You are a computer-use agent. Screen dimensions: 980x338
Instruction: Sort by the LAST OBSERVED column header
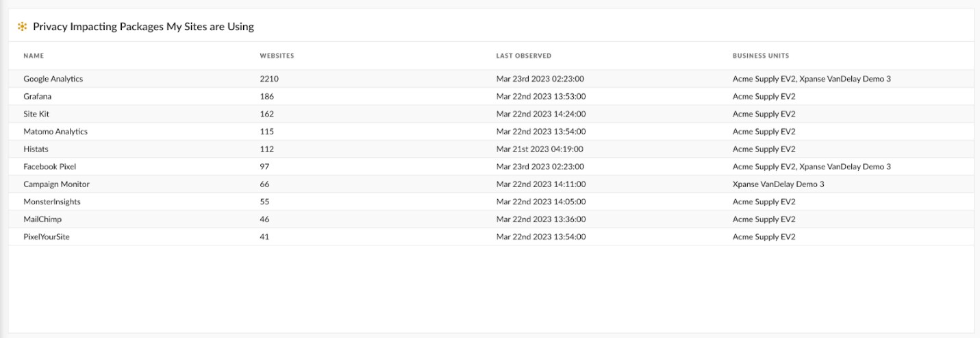click(x=523, y=56)
